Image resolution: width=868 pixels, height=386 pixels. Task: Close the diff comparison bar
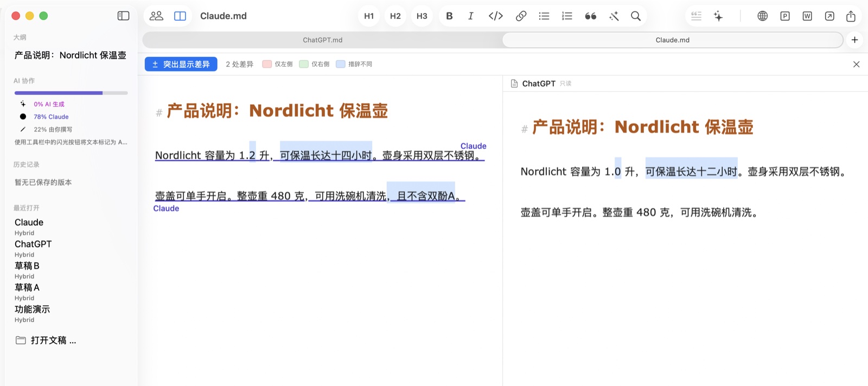[856, 64]
